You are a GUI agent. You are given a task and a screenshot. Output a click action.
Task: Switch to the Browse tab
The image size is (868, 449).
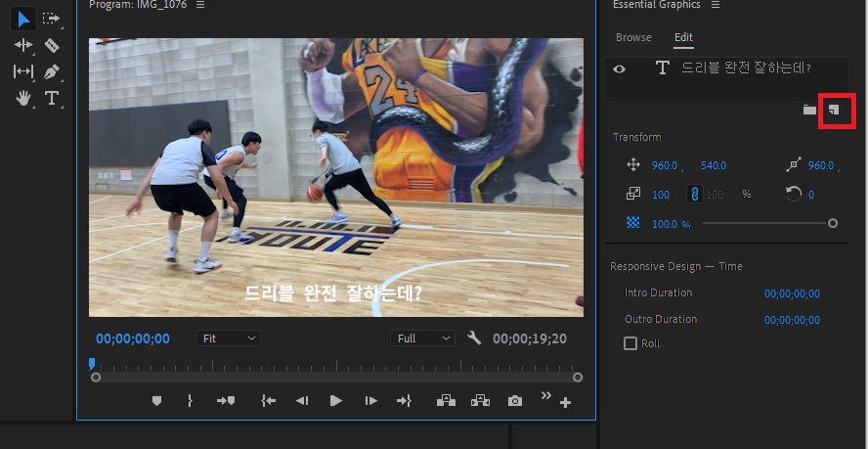click(633, 37)
